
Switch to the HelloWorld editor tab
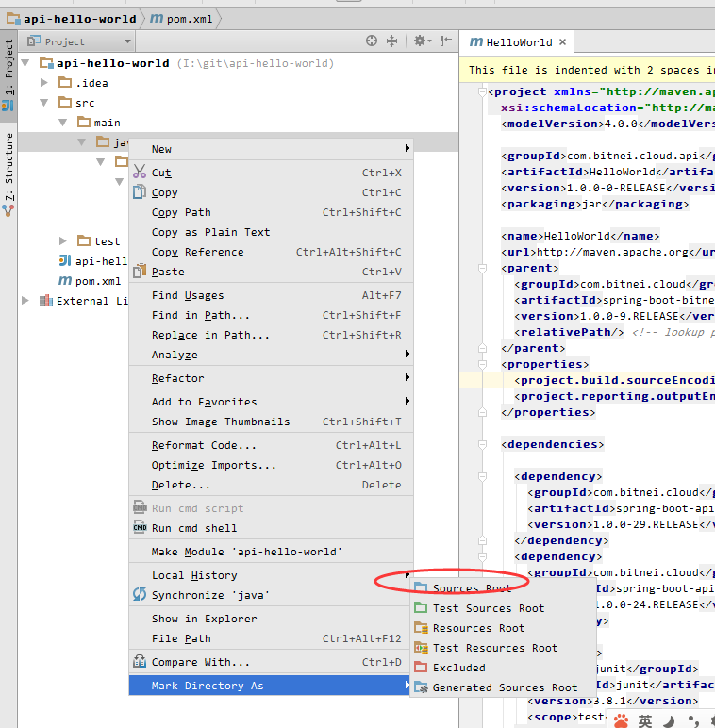click(517, 42)
